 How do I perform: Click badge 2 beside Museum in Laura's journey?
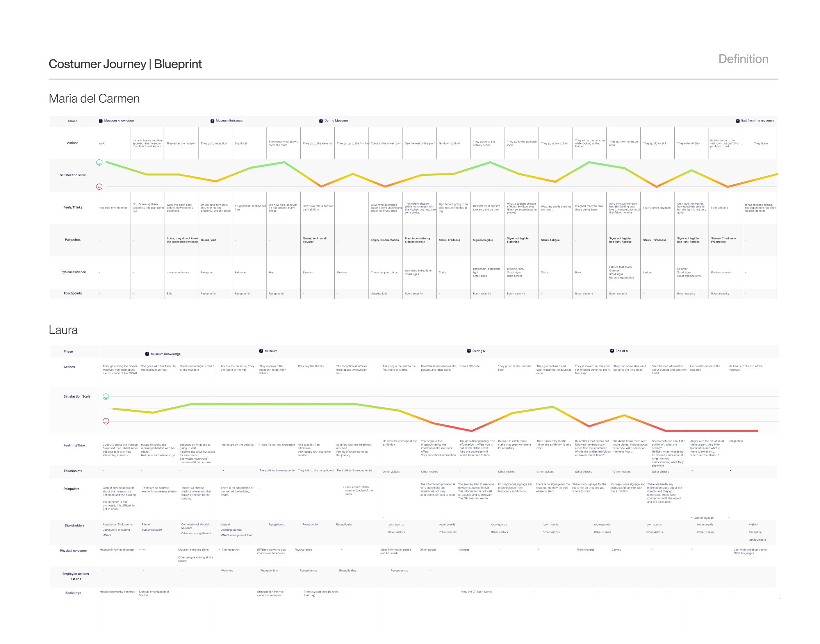260,351
